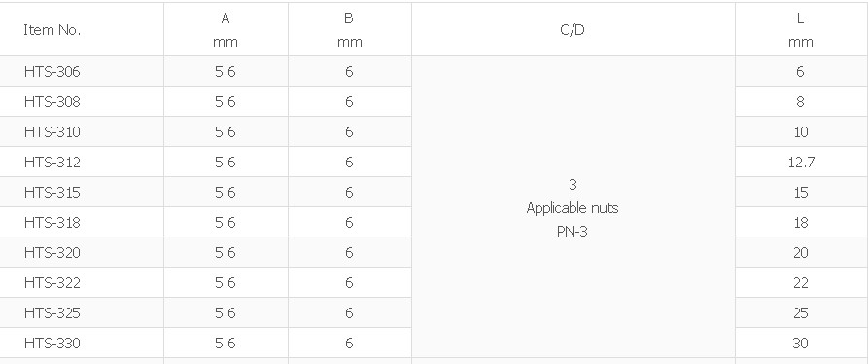868x364 pixels.
Task: Click the B mm column header
Action: click(349, 30)
